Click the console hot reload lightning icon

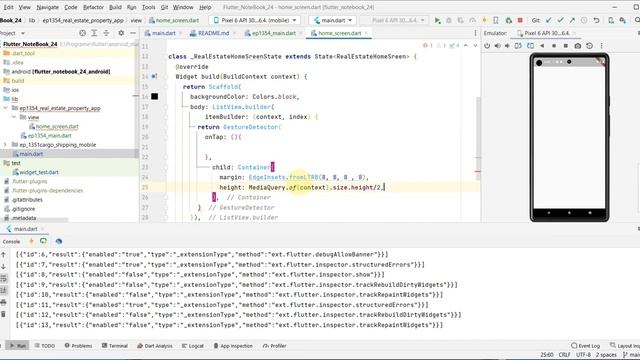coord(31,241)
